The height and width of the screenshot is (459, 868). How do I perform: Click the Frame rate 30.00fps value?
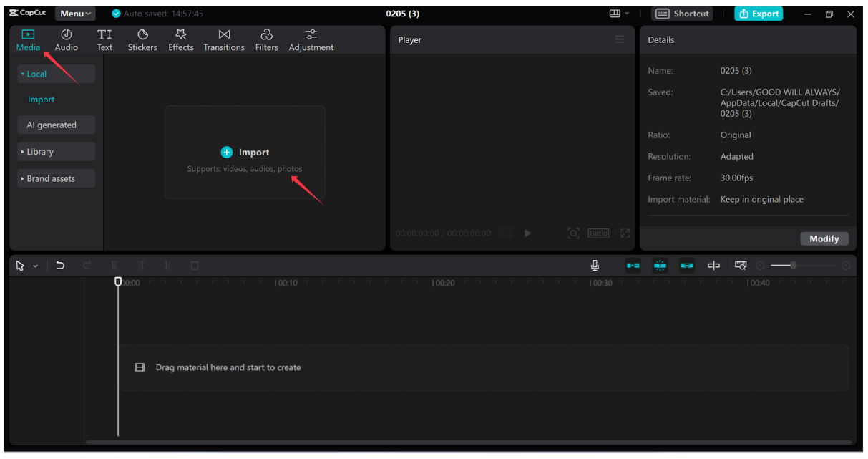[x=736, y=178]
